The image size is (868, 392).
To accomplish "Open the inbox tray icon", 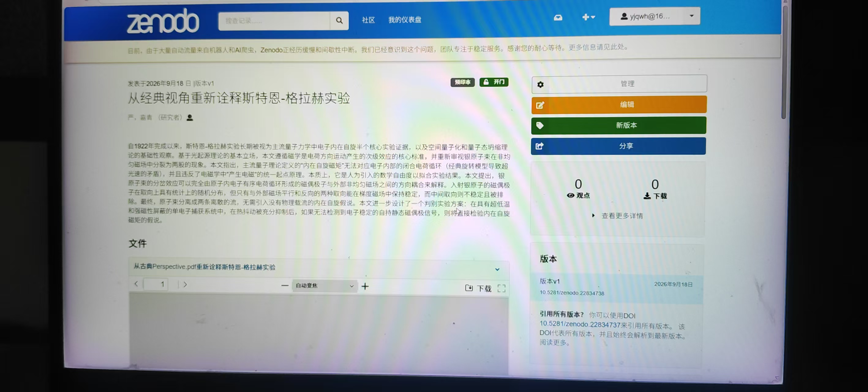I will point(558,17).
